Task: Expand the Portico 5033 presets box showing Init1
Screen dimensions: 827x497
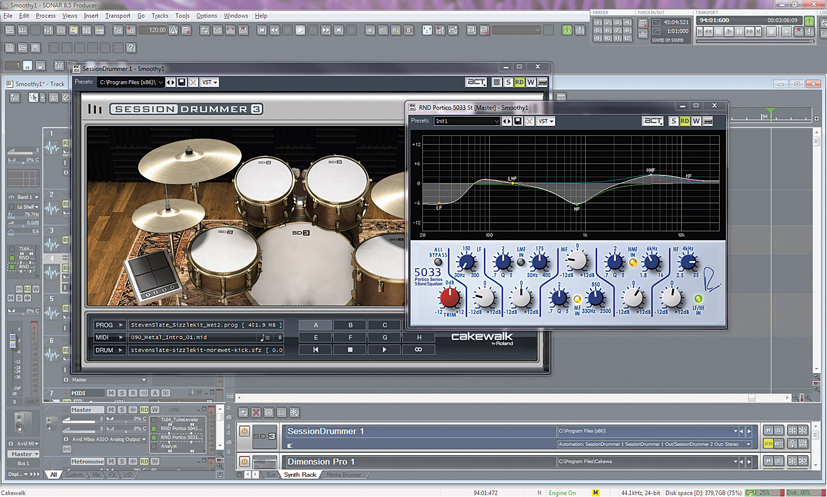Action: pyautogui.click(x=467, y=121)
